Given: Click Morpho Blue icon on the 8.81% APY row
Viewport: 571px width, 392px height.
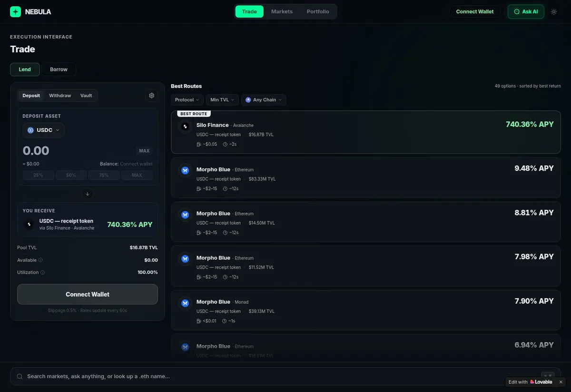Looking at the screenshot, I should point(185,215).
